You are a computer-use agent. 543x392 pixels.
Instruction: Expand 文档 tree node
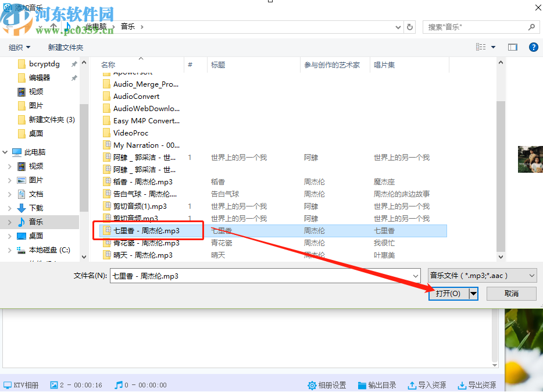click(x=10, y=194)
